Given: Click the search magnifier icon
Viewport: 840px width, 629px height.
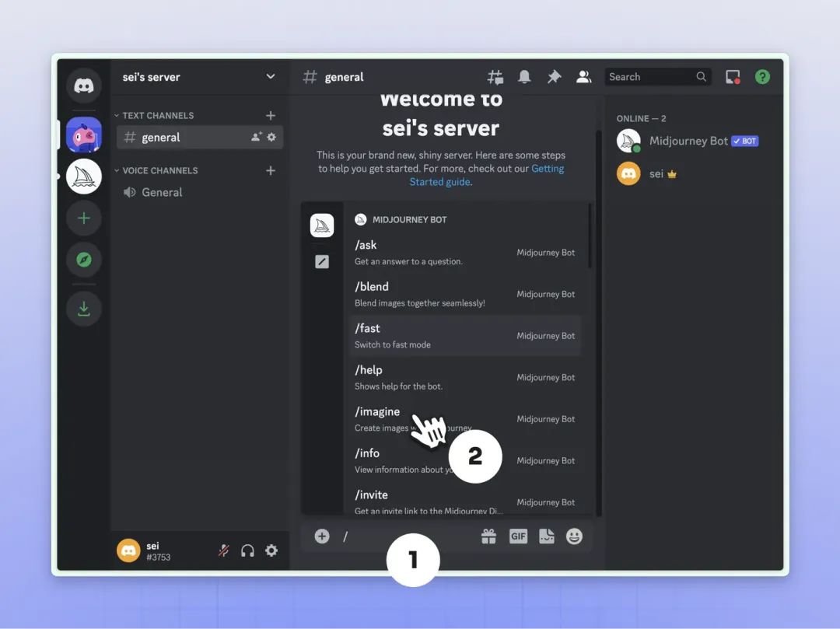Looking at the screenshot, I should click(x=701, y=76).
